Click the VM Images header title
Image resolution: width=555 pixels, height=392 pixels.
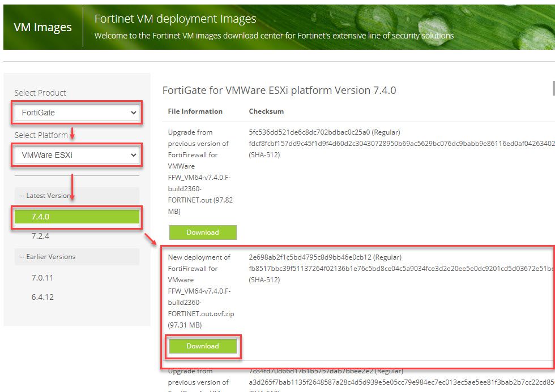[43, 27]
